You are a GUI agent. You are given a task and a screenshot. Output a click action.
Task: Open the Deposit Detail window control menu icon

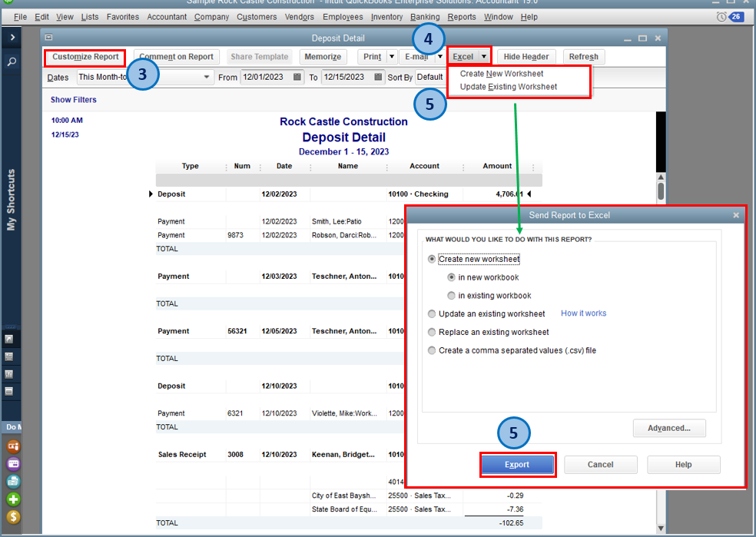[48, 37]
